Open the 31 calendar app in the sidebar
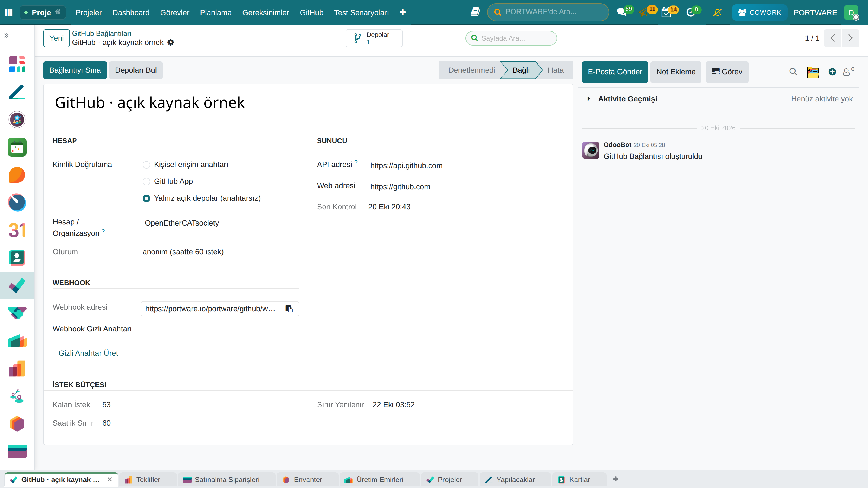The height and width of the screenshot is (488, 868). point(17,230)
